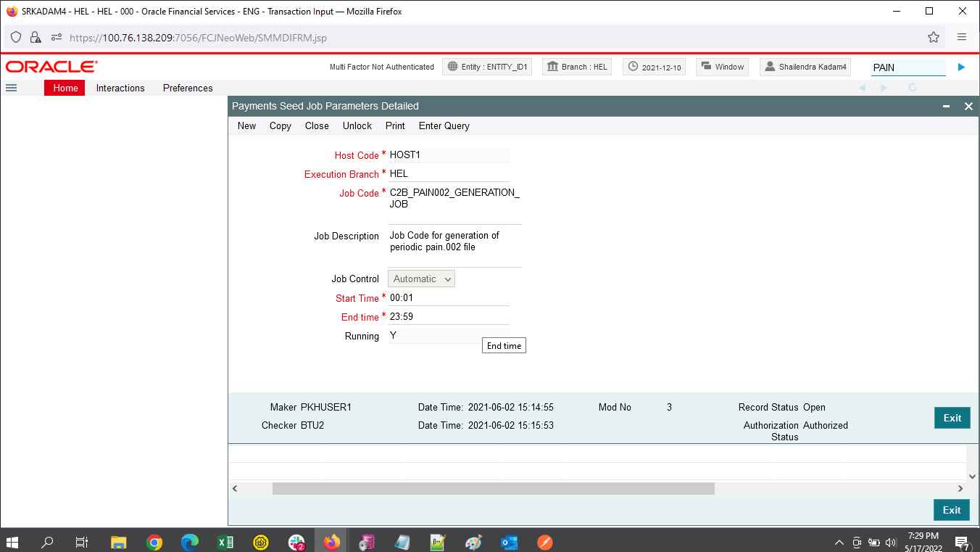Open Postman from the taskbar
Viewport: 980px width, 552px height.
click(x=545, y=542)
